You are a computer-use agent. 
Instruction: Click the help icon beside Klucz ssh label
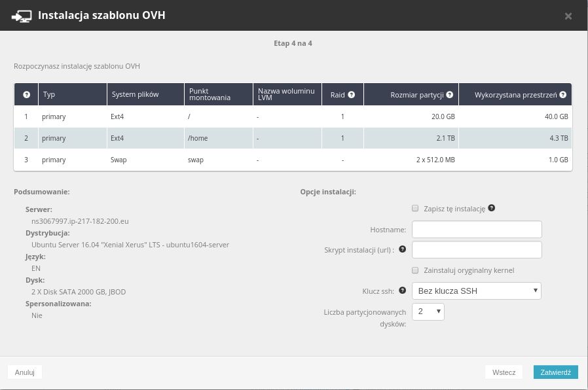pyautogui.click(x=402, y=290)
